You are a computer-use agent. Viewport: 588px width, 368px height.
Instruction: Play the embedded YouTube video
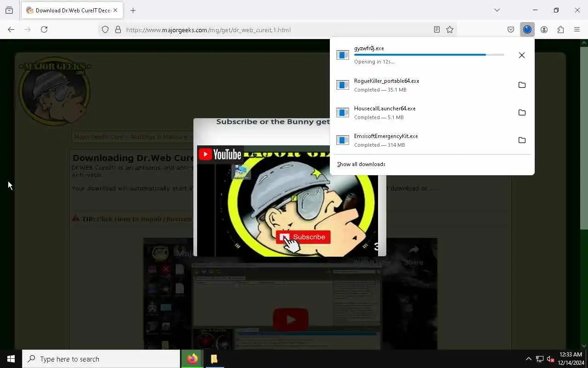click(290, 319)
